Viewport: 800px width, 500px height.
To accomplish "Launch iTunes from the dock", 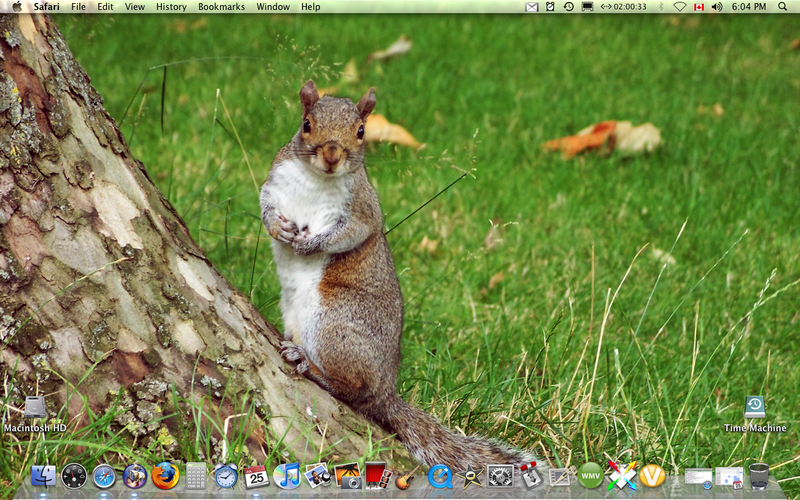I will (287, 476).
